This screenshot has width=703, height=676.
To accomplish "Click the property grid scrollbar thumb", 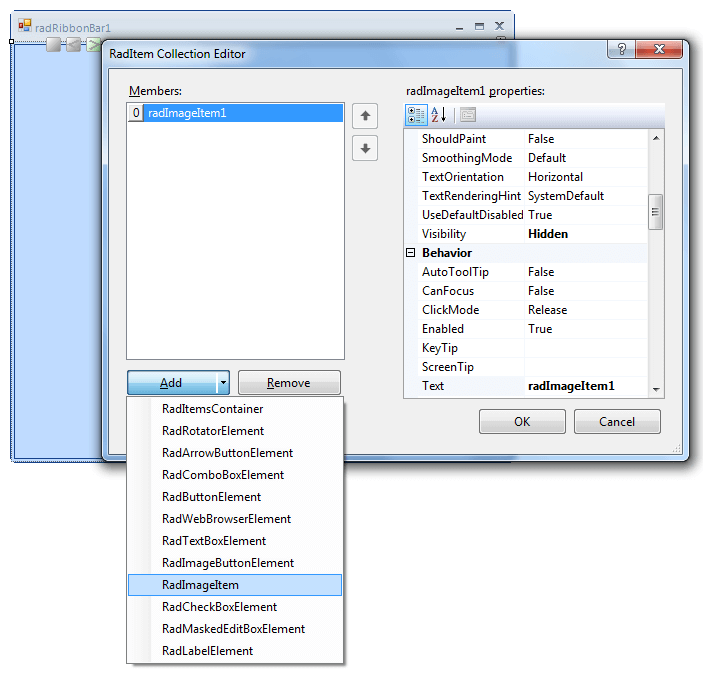I will 655,212.
